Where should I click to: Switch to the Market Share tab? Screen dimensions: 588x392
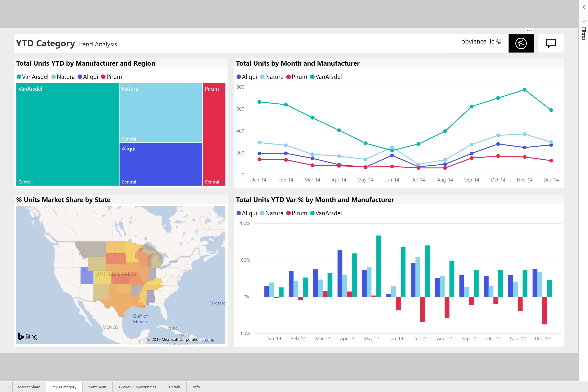pyautogui.click(x=28, y=387)
